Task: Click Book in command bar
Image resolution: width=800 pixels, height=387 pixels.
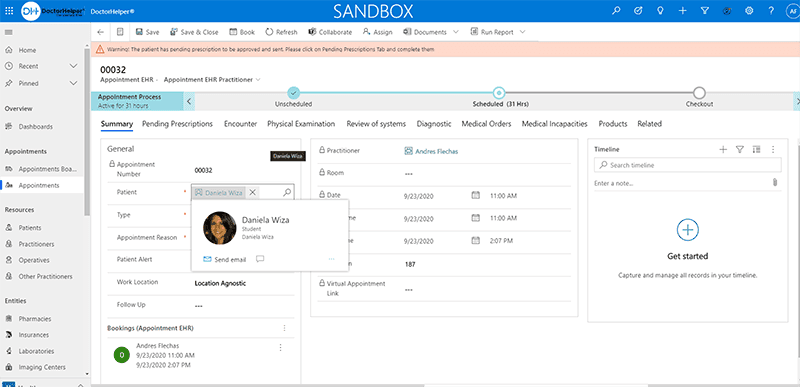Action: tap(242, 32)
